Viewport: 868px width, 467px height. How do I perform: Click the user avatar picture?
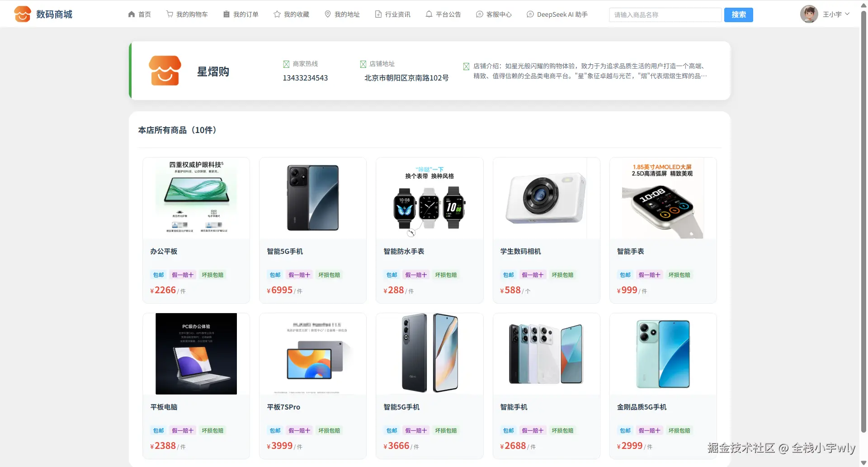tap(809, 14)
